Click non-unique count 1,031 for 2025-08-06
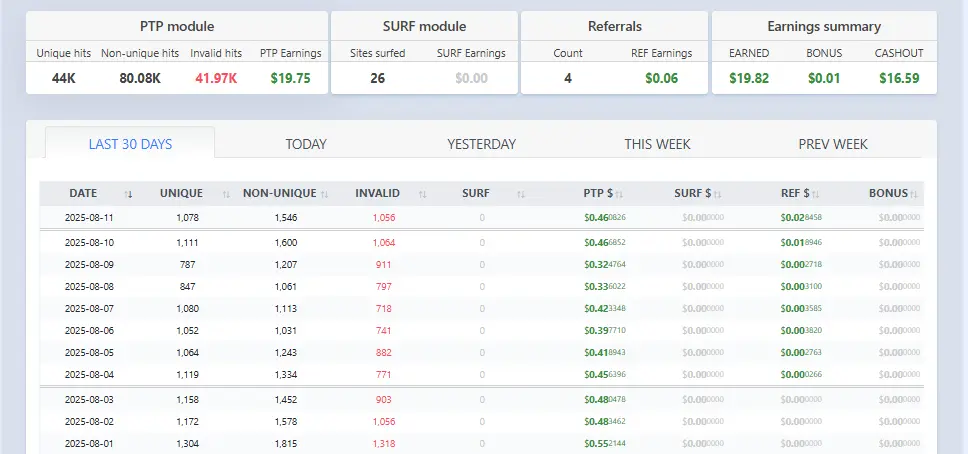Screen dimensions: 968x454 tap(286, 330)
